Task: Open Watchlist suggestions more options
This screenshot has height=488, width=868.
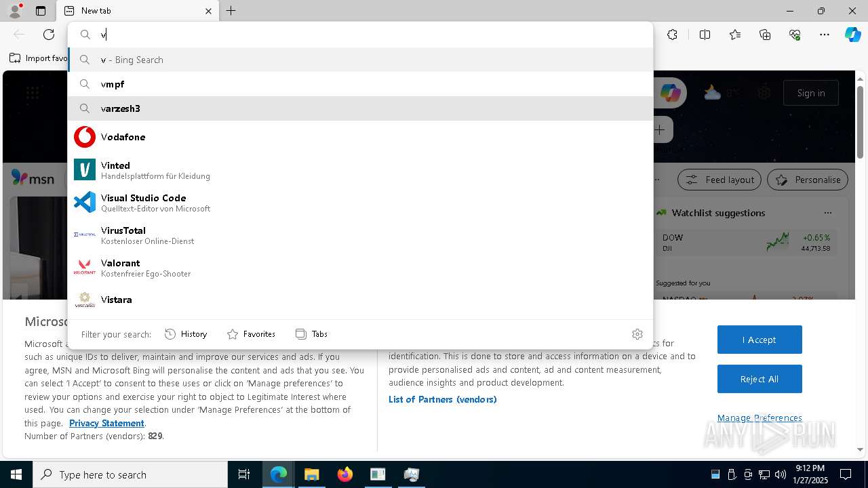Action: click(x=827, y=213)
